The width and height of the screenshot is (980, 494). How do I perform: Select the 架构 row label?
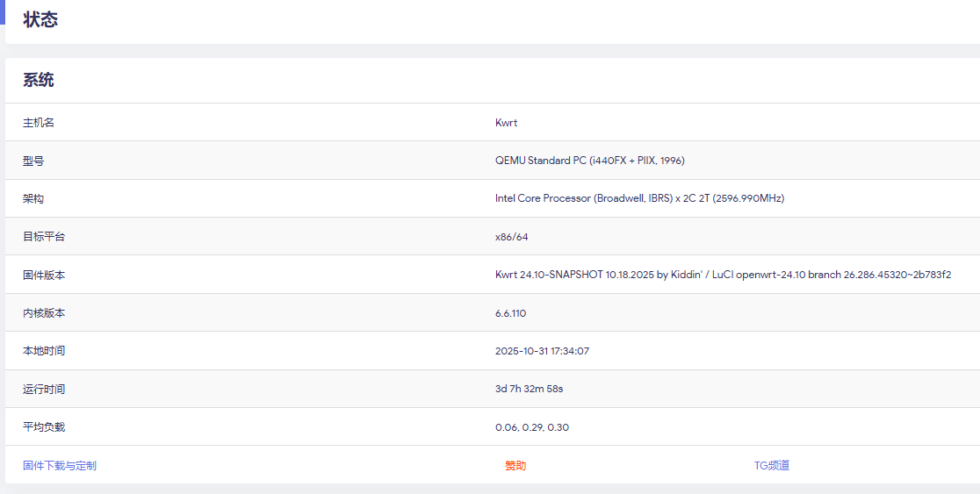tap(33, 198)
